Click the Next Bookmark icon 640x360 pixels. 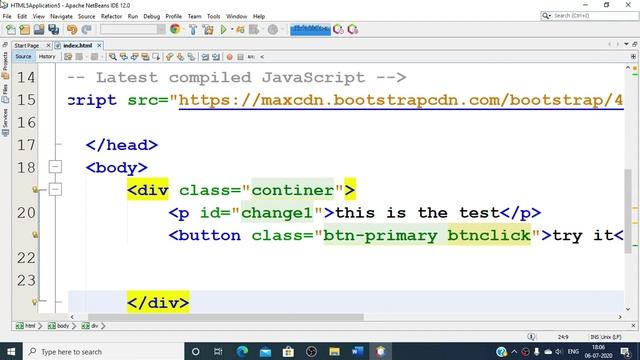pos(180,57)
